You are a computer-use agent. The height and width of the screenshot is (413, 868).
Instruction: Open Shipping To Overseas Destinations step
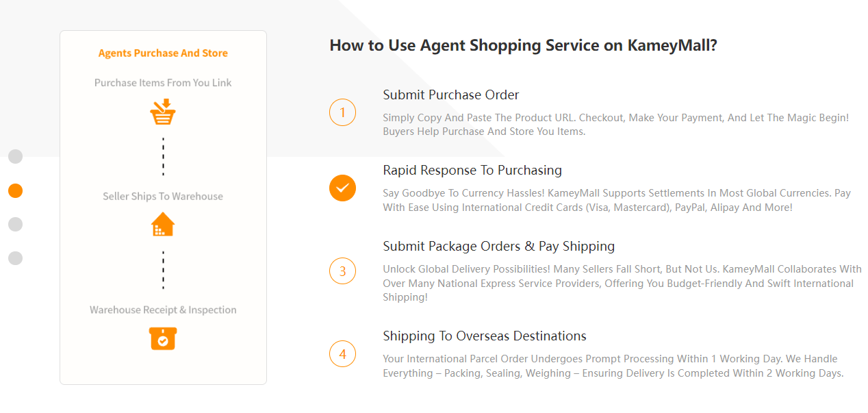tap(485, 336)
